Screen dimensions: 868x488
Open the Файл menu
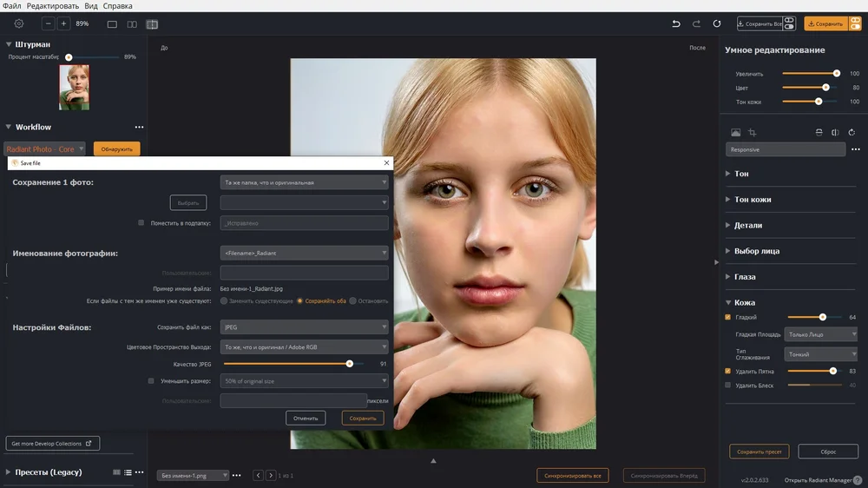point(11,5)
